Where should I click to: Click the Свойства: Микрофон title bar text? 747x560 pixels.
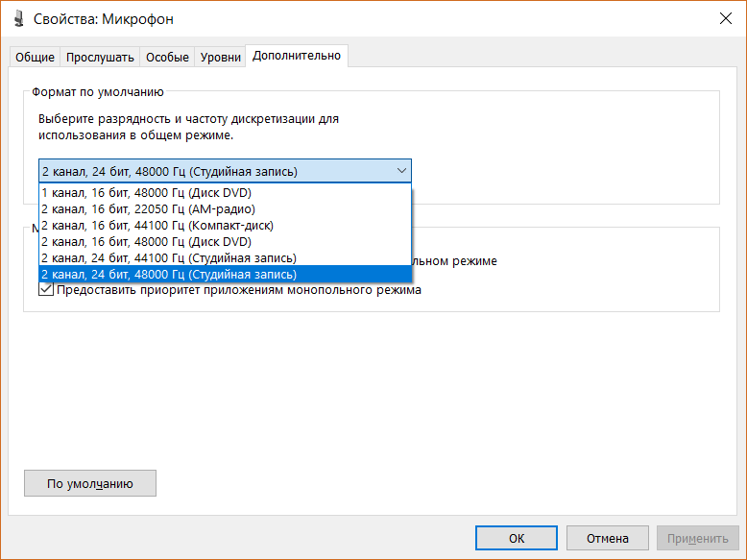click(x=104, y=19)
